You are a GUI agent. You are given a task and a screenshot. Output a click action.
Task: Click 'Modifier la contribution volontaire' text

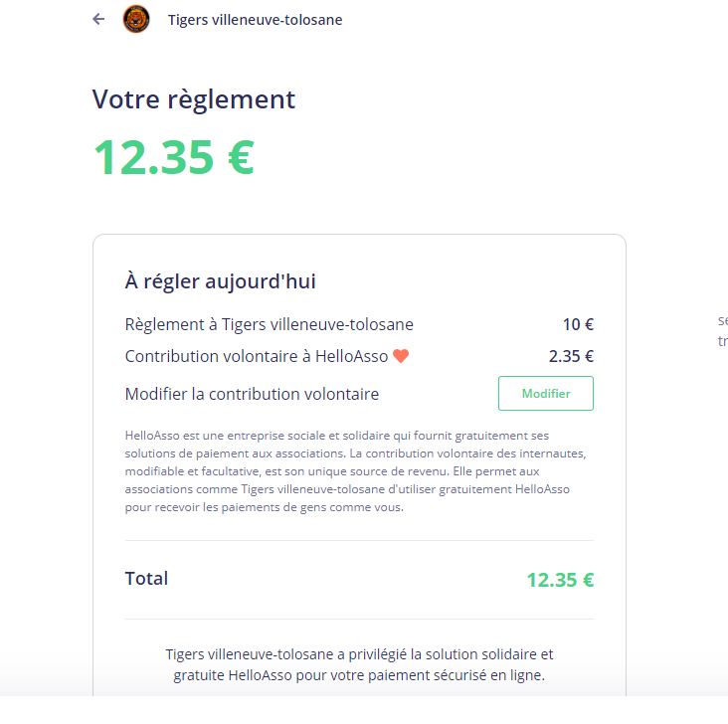pos(252,394)
